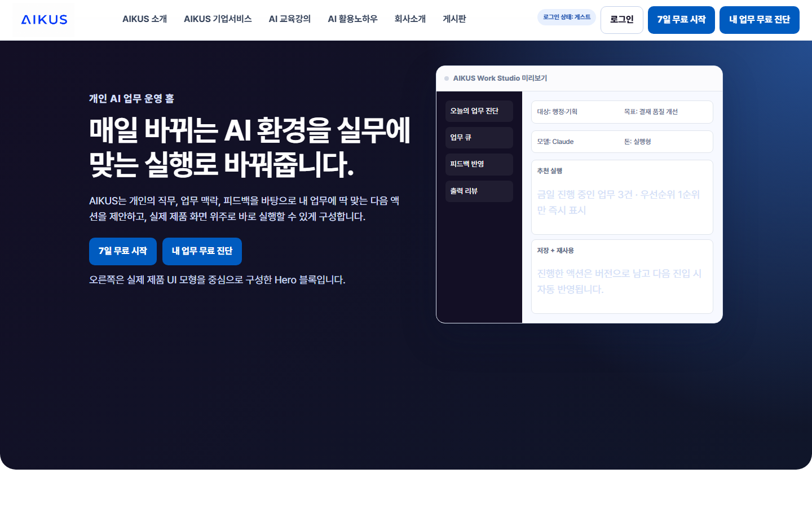Click the 개인 AI 업무 운영 홈 label
The width and height of the screenshot is (812, 508).
click(x=131, y=99)
